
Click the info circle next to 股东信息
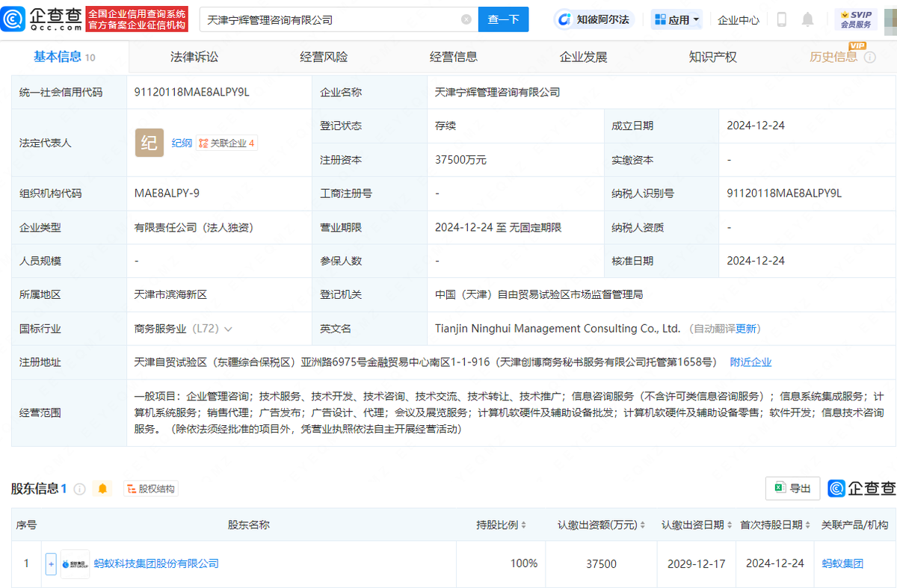click(81, 488)
